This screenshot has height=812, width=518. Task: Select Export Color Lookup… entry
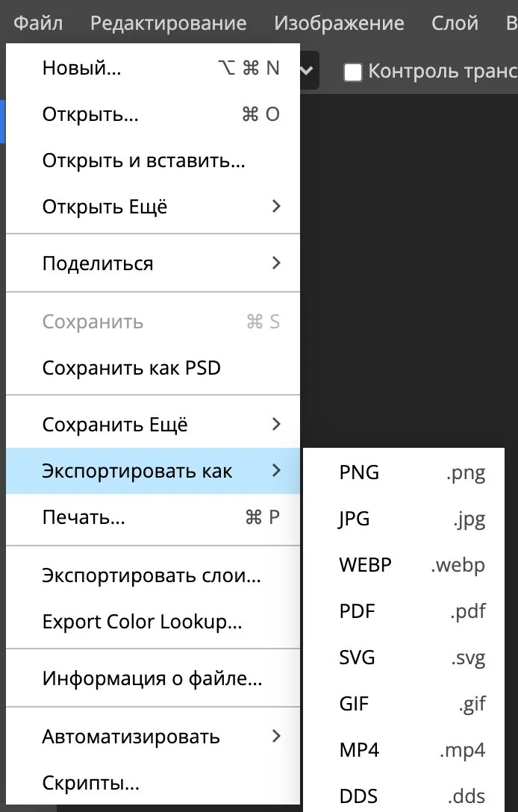pyautogui.click(x=153, y=622)
